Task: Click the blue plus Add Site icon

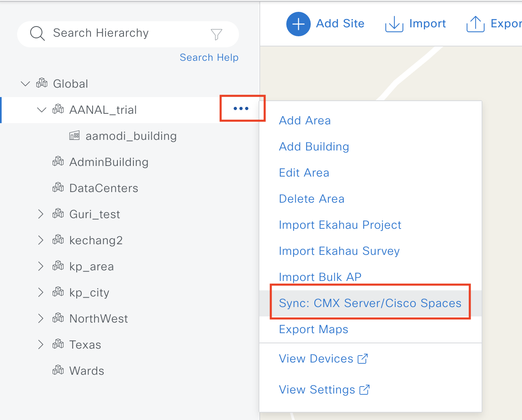Action: pyautogui.click(x=298, y=24)
